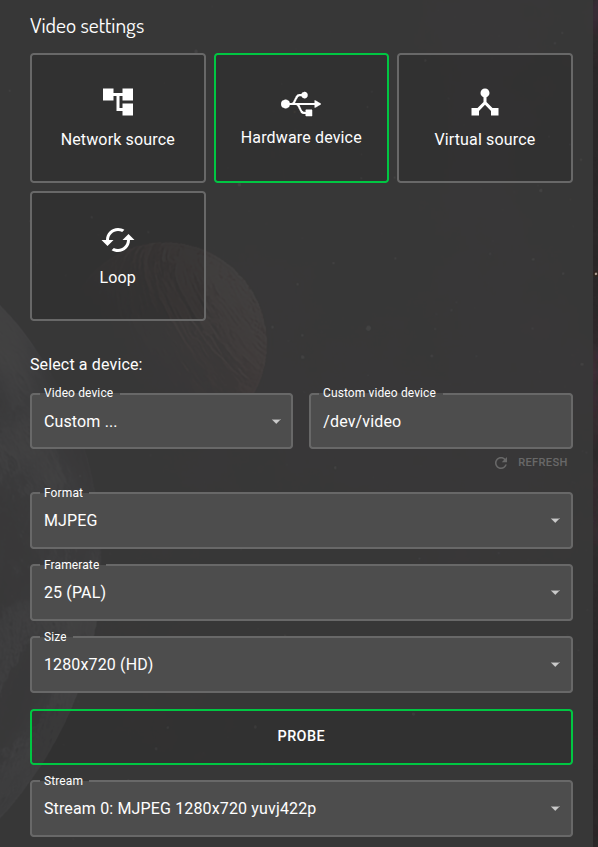Viewport: 598px width, 847px height.
Task: Open the Framerate selector showing 25 (PAL)
Action: point(300,592)
